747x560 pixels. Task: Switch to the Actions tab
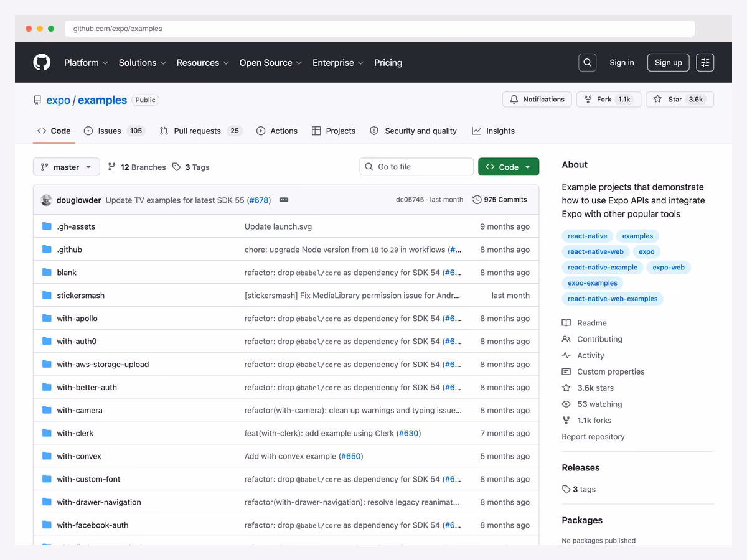pyautogui.click(x=277, y=131)
